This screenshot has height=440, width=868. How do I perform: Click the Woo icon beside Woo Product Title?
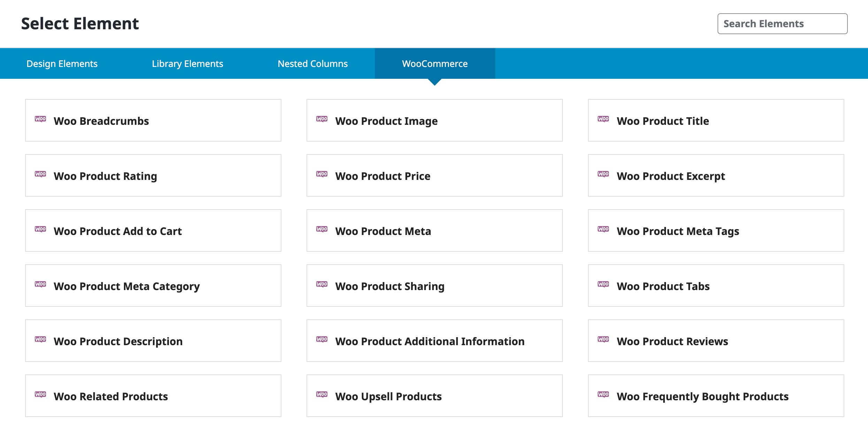(x=603, y=119)
